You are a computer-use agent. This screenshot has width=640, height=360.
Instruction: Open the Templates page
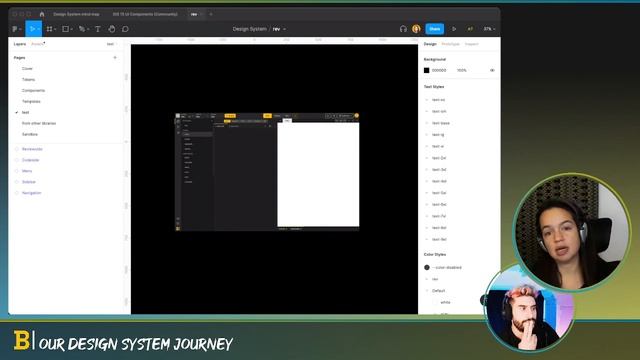(31, 101)
